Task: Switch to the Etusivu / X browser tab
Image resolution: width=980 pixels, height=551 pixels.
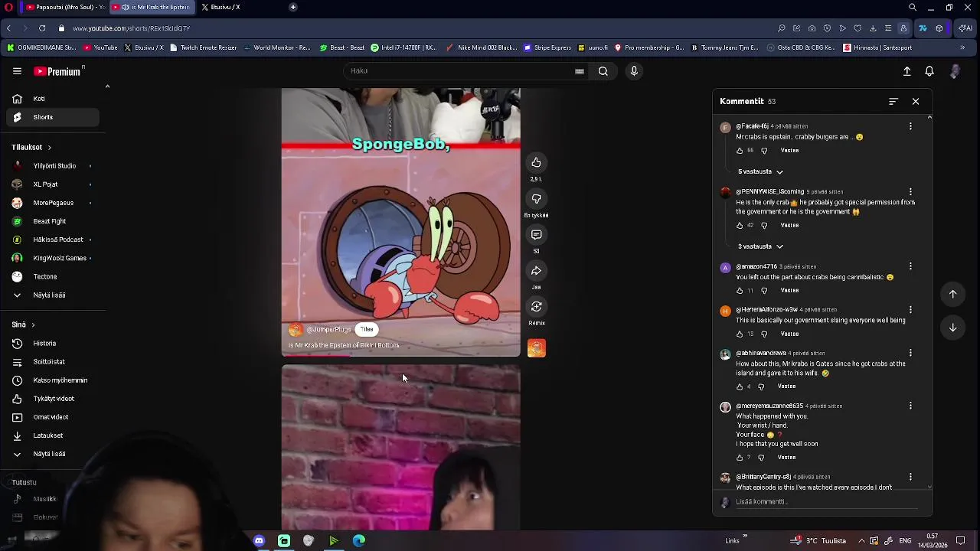Action: point(220,7)
